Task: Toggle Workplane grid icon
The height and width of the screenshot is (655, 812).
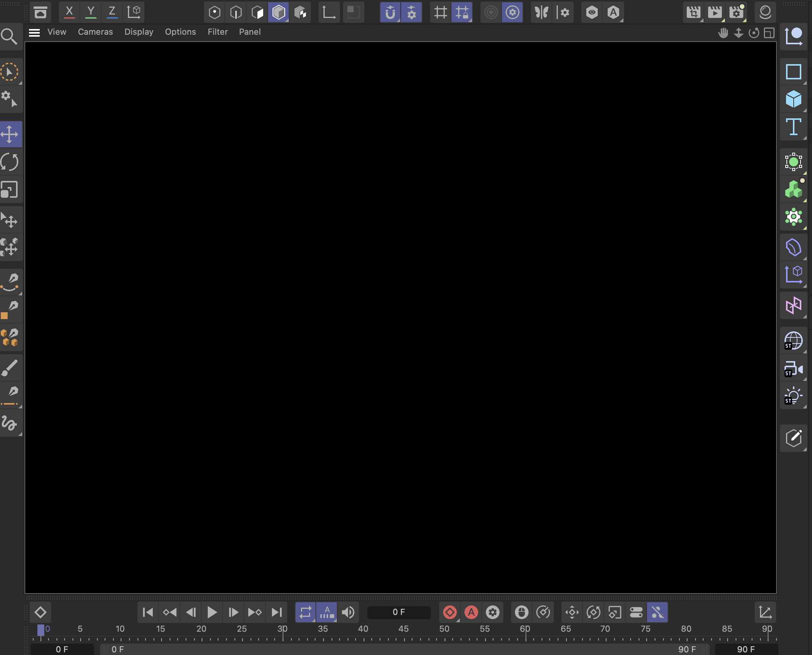Action: click(x=440, y=13)
